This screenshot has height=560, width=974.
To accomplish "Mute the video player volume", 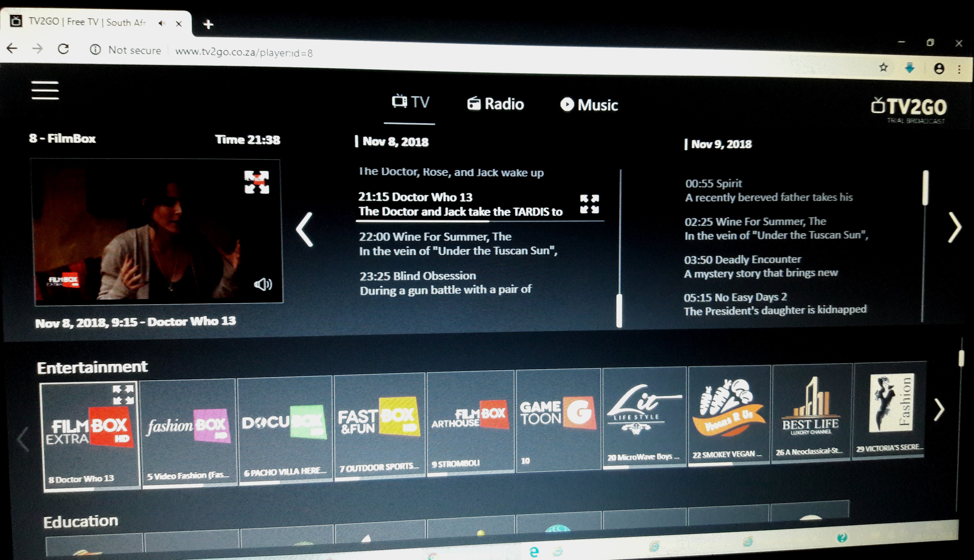I will pos(263,284).
